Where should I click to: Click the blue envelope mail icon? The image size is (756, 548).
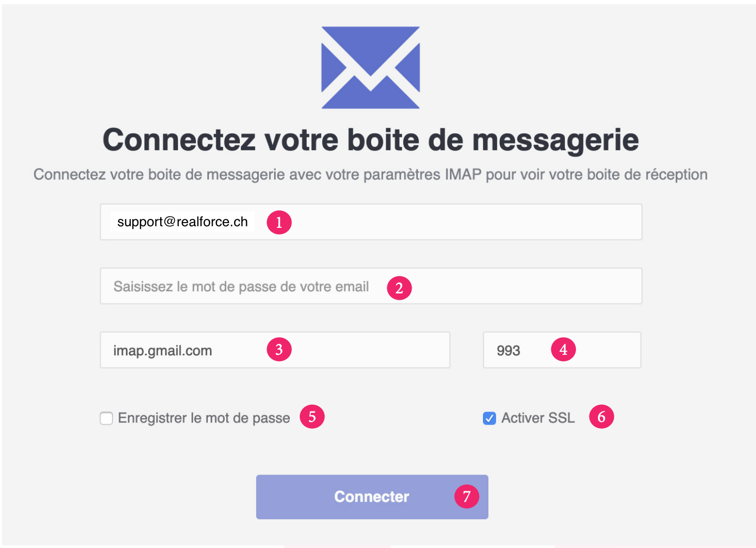[371, 67]
